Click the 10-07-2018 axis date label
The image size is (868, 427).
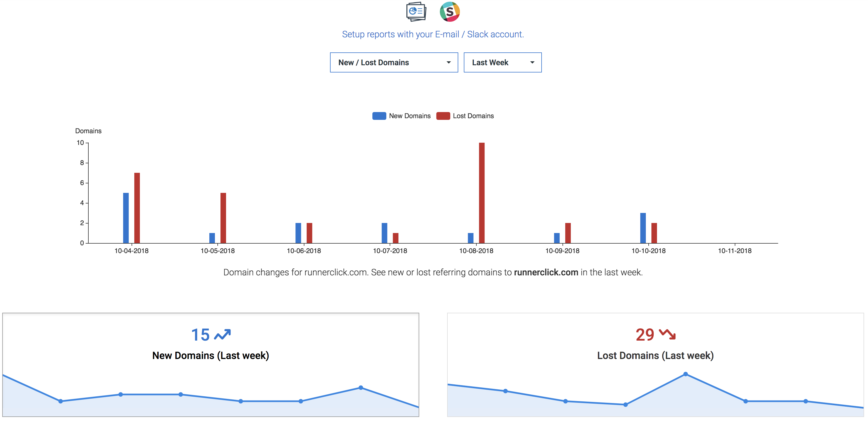(390, 251)
